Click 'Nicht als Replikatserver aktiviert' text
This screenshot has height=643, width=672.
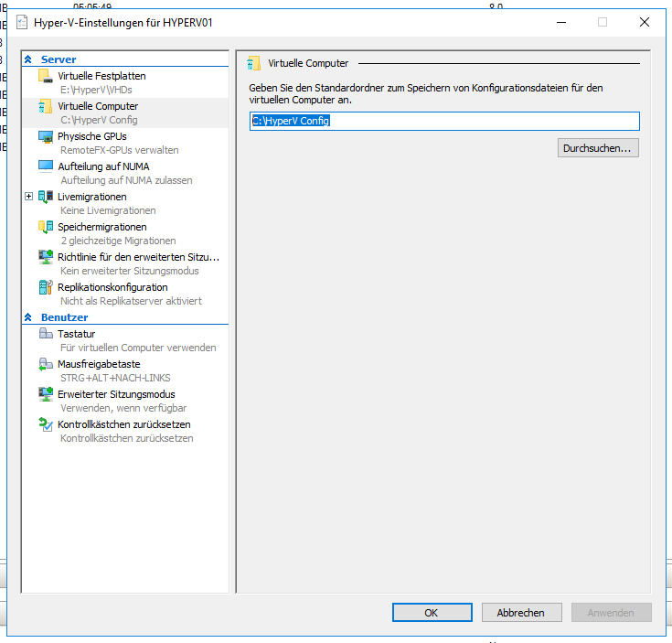point(131,301)
